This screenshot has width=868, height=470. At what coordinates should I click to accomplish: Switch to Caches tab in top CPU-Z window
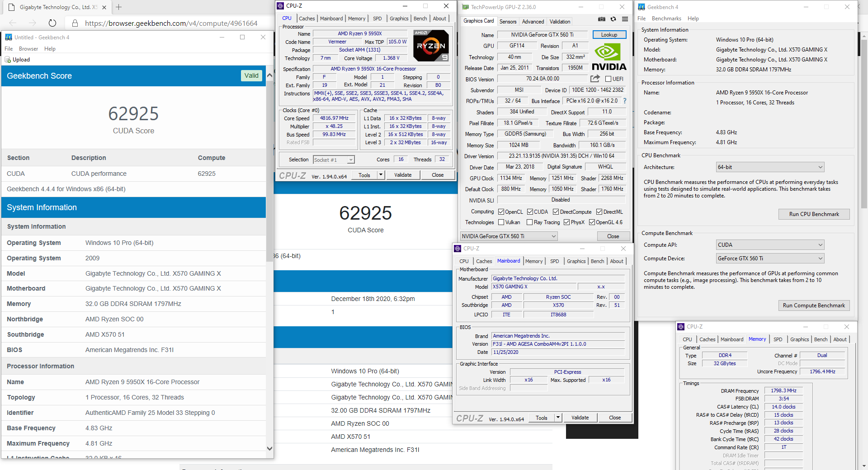click(x=307, y=19)
